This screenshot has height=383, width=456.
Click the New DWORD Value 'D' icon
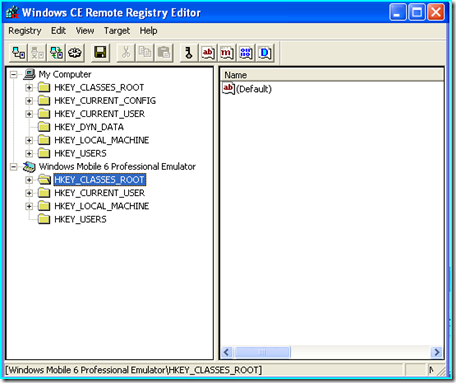click(x=265, y=53)
